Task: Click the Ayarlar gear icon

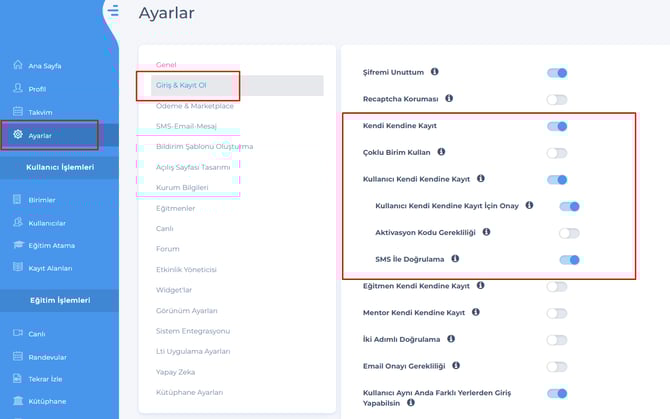Action: (x=18, y=134)
